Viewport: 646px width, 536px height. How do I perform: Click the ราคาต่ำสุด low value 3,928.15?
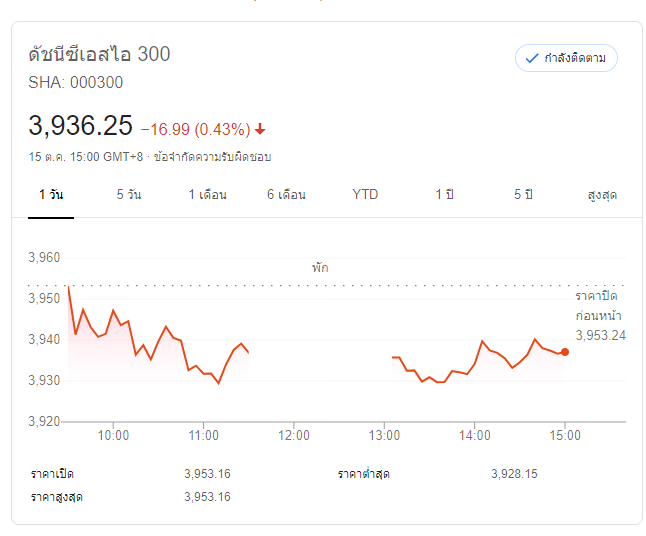pos(514,473)
